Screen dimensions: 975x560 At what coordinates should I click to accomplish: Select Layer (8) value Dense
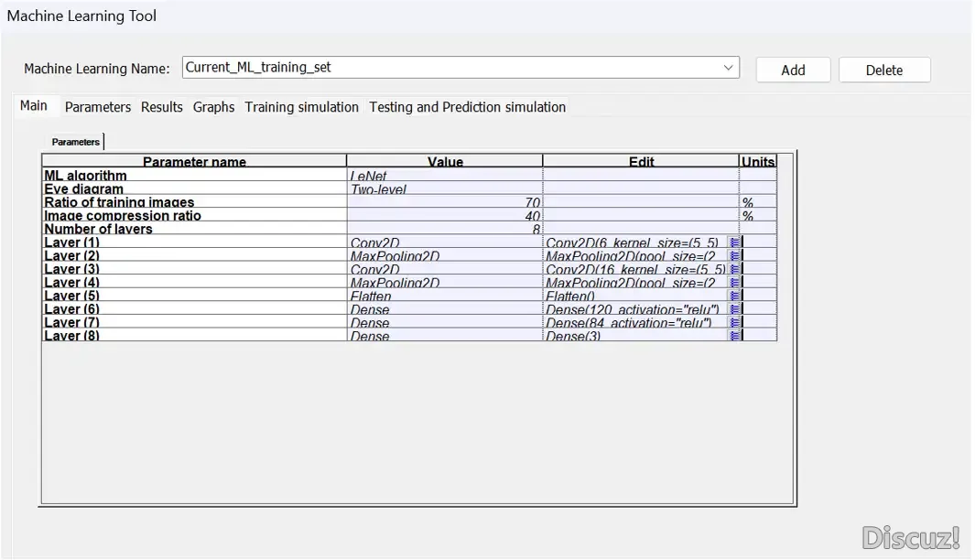coord(445,335)
